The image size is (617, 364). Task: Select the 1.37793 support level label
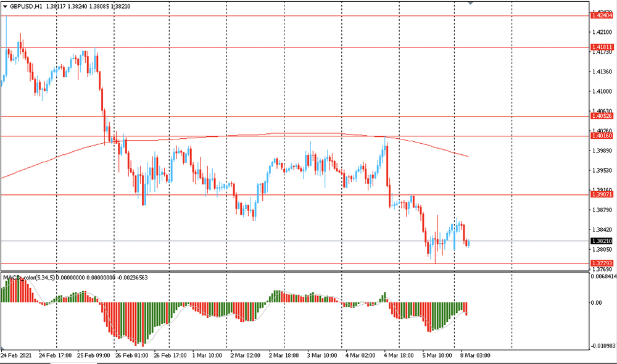(x=602, y=263)
